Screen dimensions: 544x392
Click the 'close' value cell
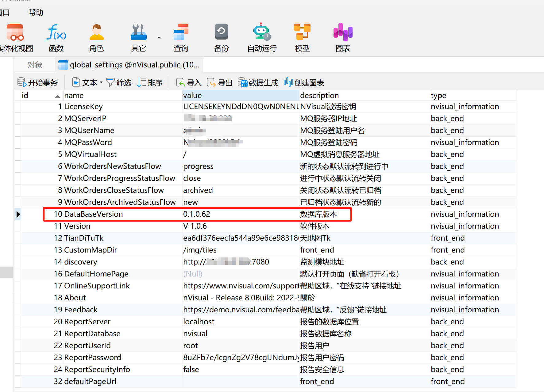pos(241,178)
